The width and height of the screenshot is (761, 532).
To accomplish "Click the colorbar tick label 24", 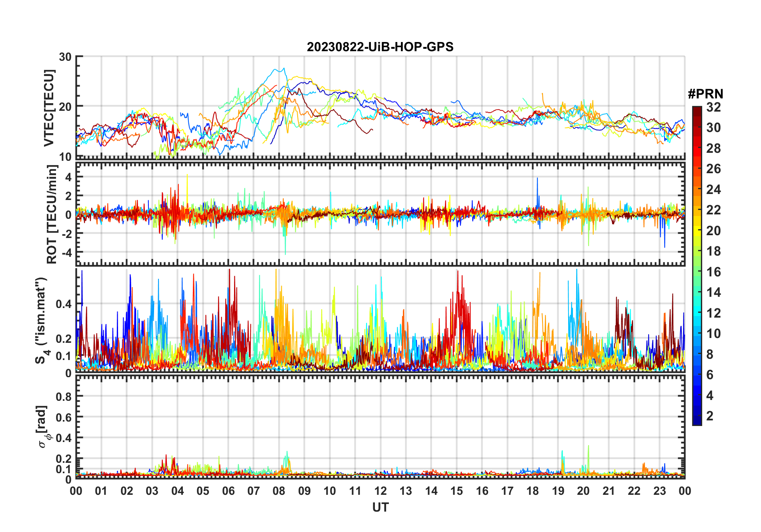I will pos(713,189).
